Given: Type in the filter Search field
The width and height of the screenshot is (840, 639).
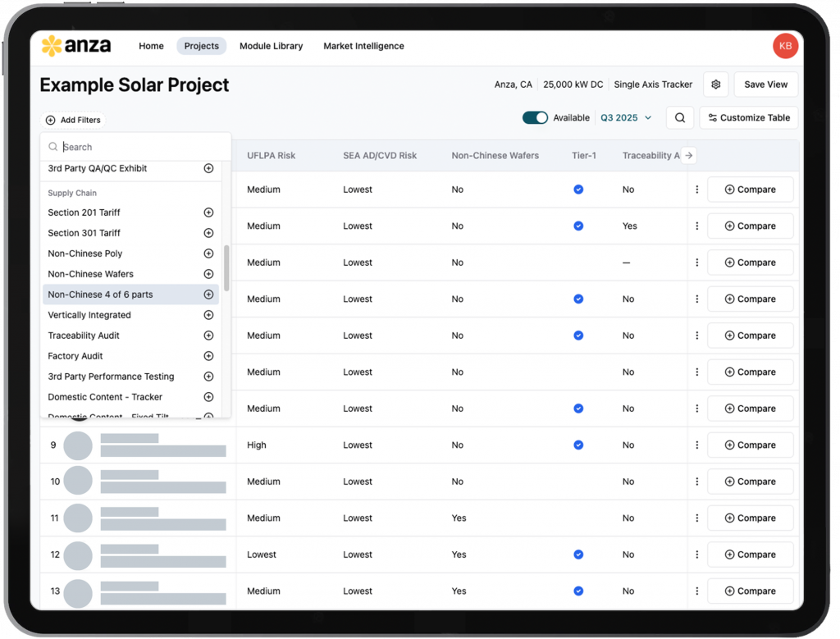Looking at the screenshot, I should [139, 147].
